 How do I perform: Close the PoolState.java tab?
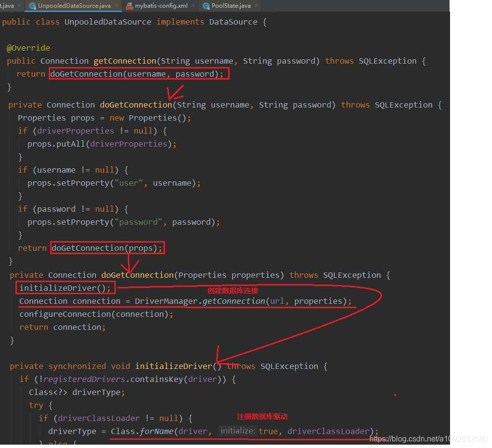256,5
